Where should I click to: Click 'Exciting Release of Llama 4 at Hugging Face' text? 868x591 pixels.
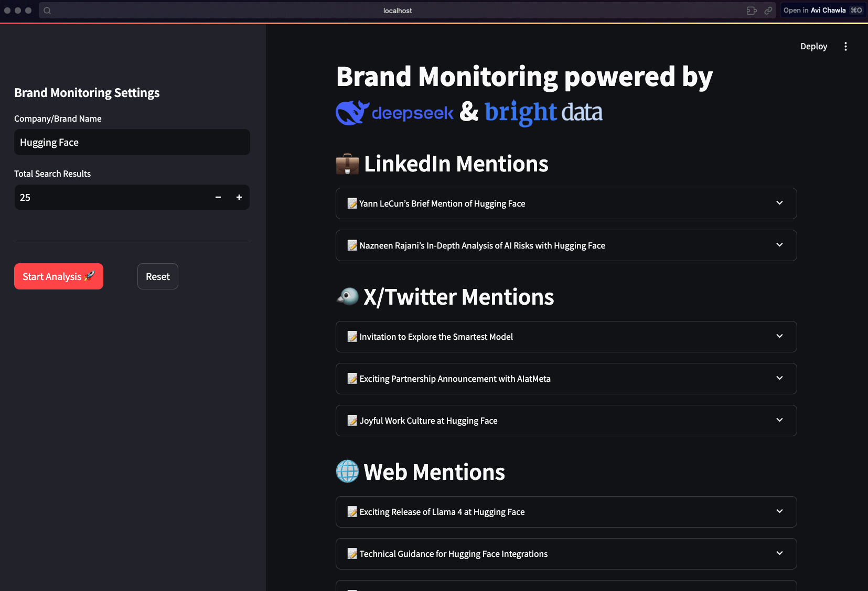442,512
